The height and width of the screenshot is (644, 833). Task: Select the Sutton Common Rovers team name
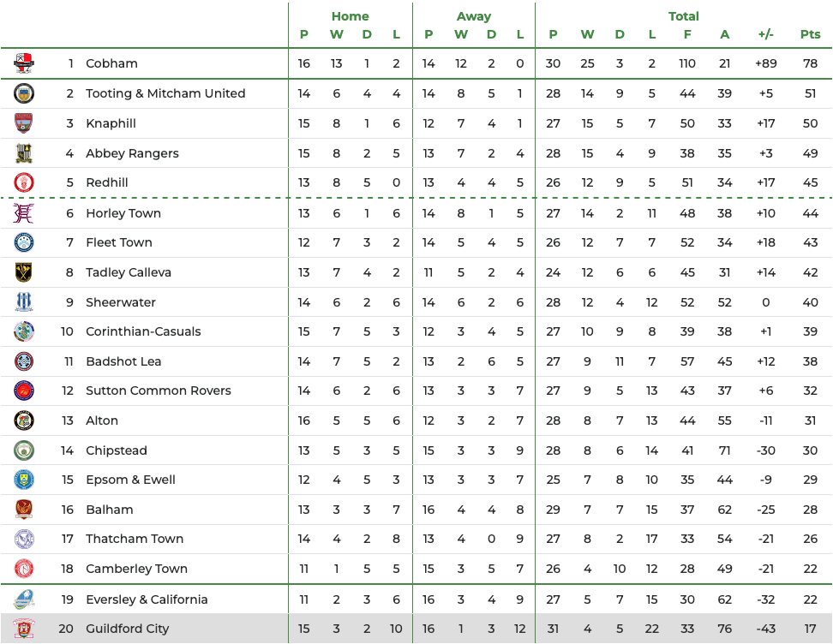click(x=159, y=391)
